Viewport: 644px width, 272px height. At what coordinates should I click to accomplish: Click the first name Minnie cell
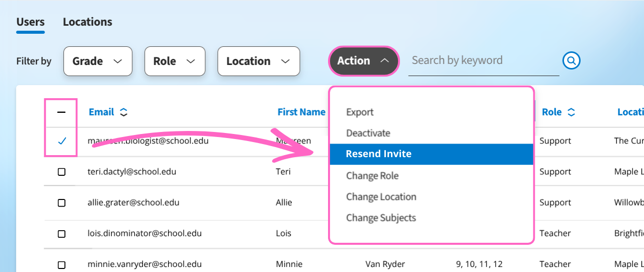289,264
